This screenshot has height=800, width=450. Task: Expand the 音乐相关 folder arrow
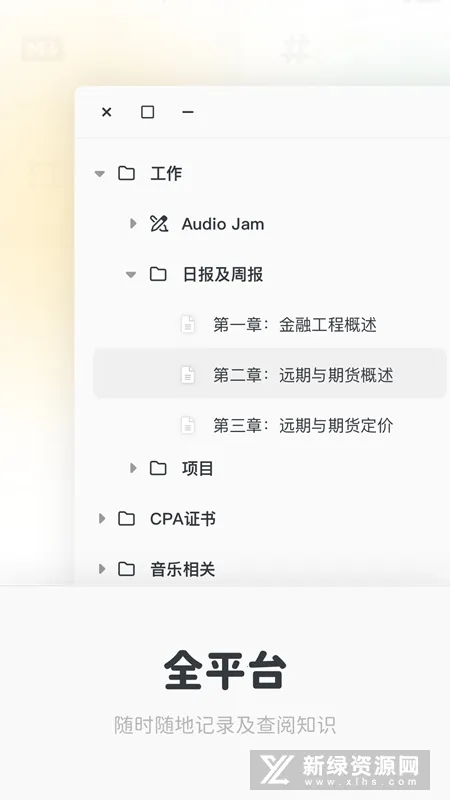[102, 569]
